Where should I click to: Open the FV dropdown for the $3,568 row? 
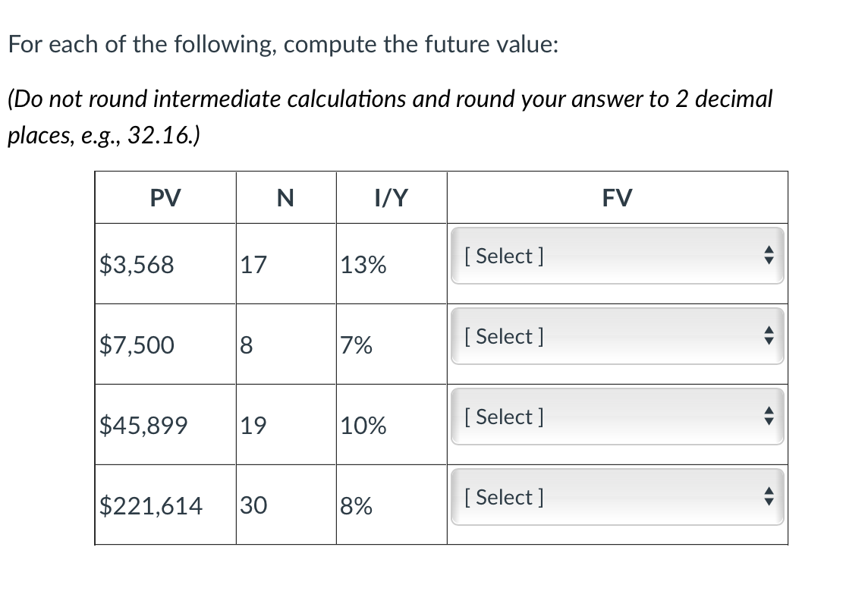pos(617,256)
